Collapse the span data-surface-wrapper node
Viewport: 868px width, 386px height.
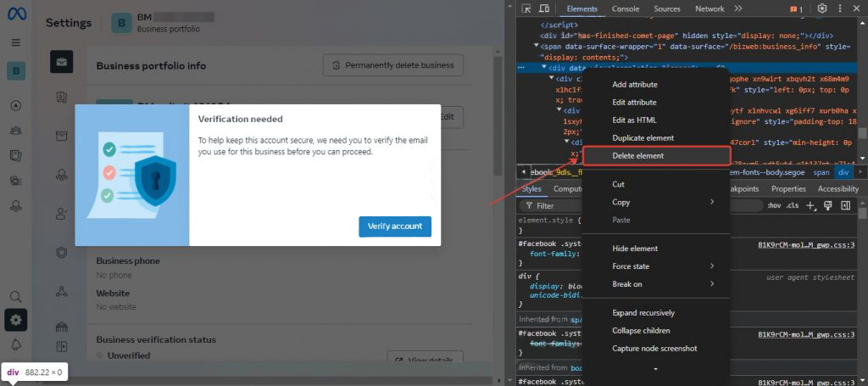click(537, 47)
